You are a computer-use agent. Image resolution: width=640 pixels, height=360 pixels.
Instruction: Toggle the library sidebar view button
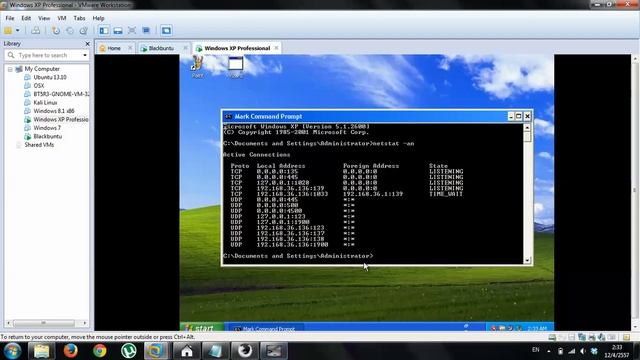(x=104, y=31)
